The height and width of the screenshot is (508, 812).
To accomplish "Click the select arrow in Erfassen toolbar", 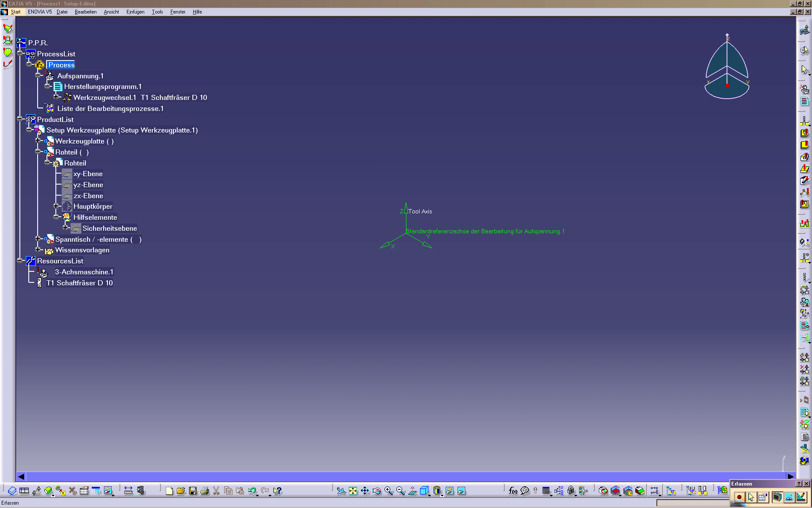I will tap(751, 497).
